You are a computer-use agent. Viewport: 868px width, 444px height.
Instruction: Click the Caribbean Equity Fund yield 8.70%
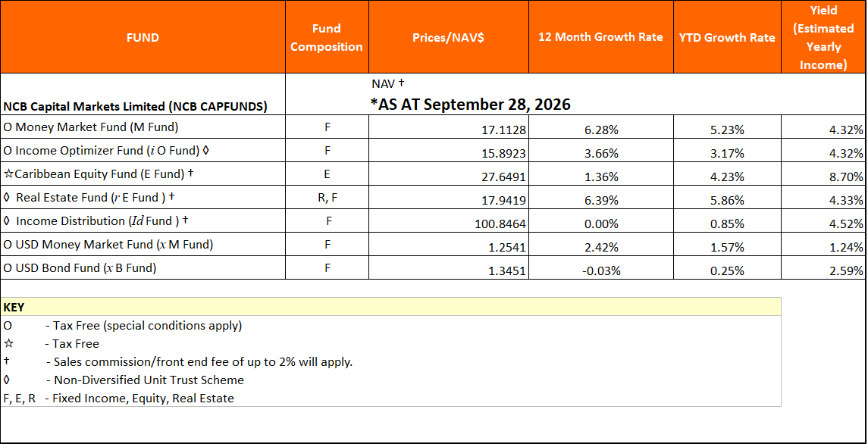click(x=847, y=177)
